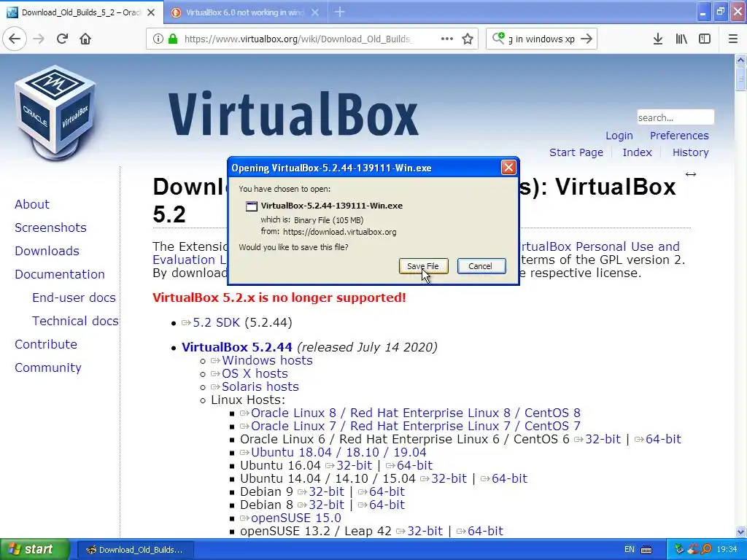This screenshot has height=560, width=747.
Task: Click the search engine magnifier icon
Action: pos(498,38)
